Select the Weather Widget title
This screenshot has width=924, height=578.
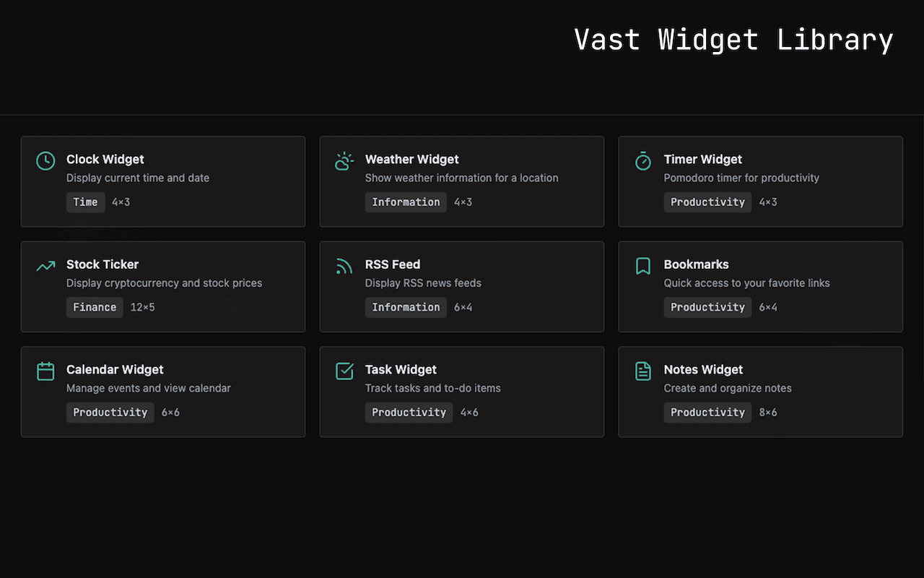411,159
